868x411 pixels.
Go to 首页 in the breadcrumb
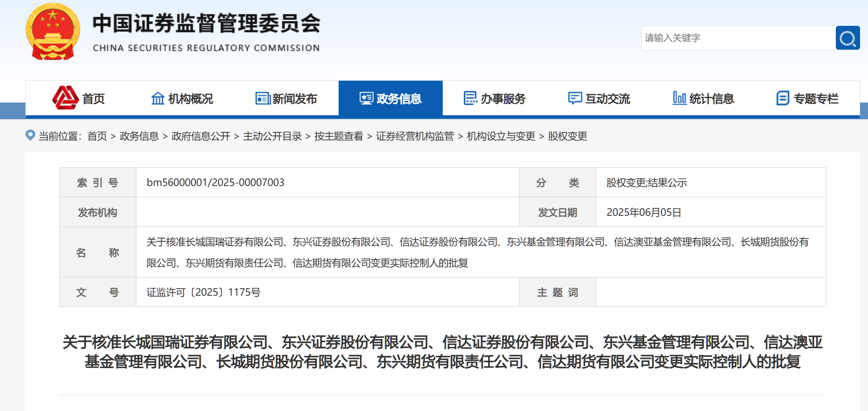pos(97,136)
